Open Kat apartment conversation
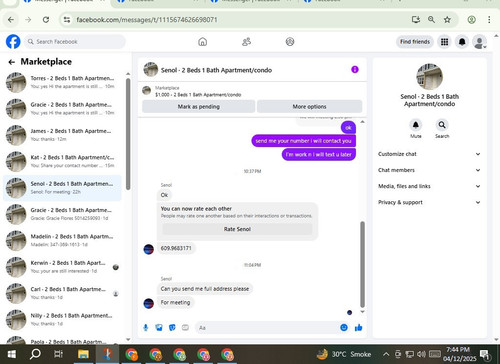The width and height of the screenshot is (500, 364). (x=62, y=161)
